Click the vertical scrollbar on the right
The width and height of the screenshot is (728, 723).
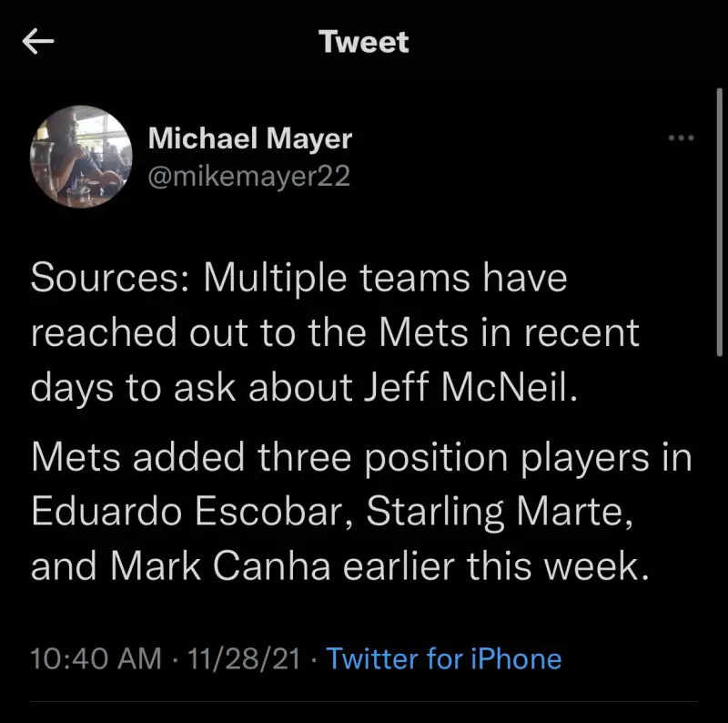click(722, 219)
